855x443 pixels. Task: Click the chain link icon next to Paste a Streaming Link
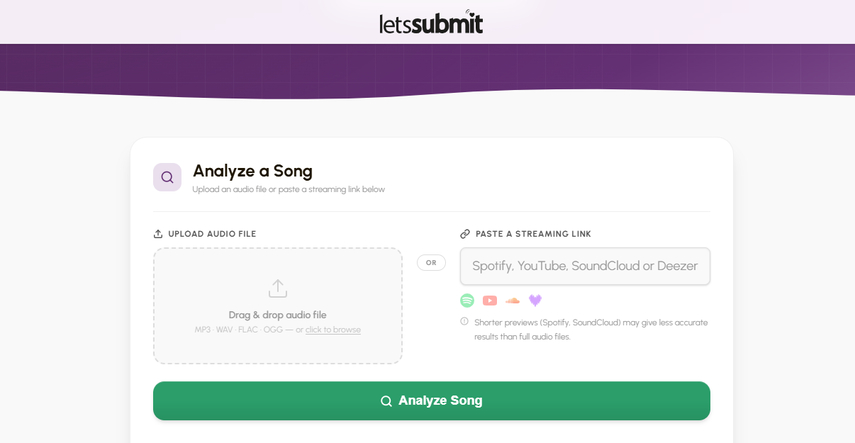pyautogui.click(x=465, y=234)
